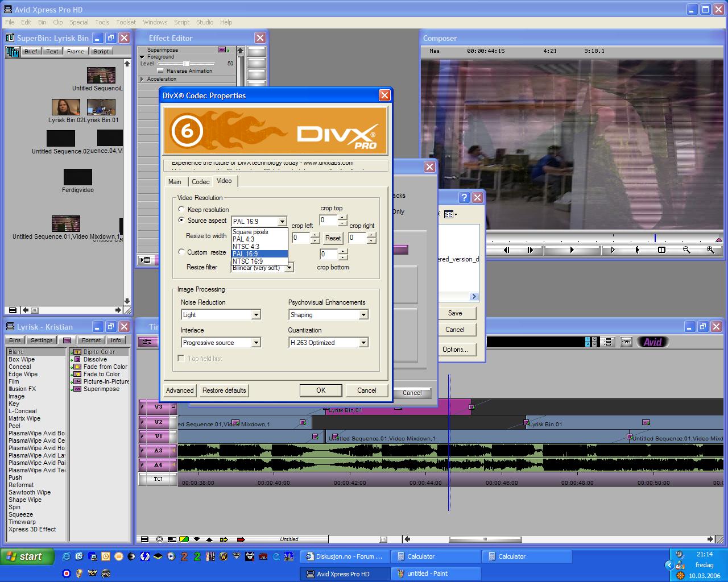Image resolution: width=728 pixels, height=582 pixels.
Task: Collapse the Foreground group in Effect Editor
Action: pos(142,57)
